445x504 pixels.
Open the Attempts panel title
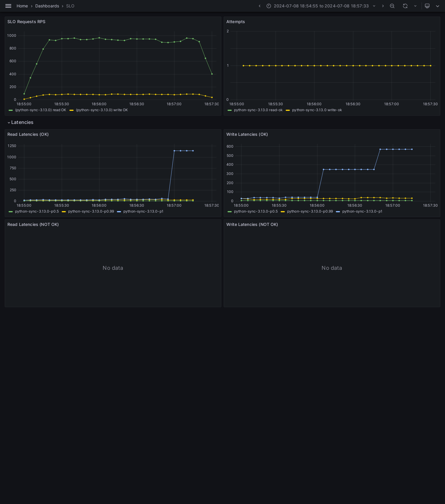click(236, 22)
